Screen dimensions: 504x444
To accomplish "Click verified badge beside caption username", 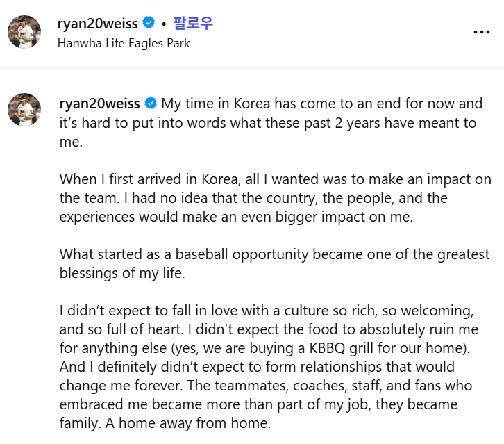I will (151, 104).
